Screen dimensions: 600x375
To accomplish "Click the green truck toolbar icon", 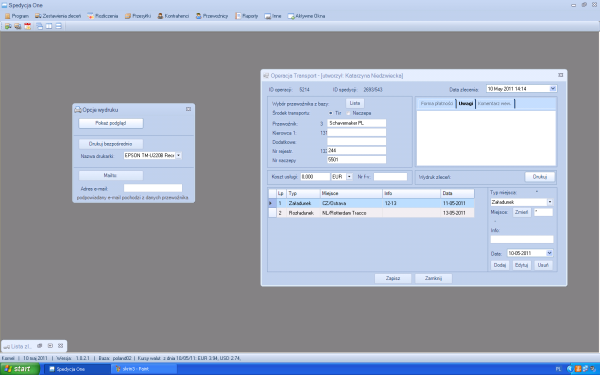I will (x=8, y=26).
